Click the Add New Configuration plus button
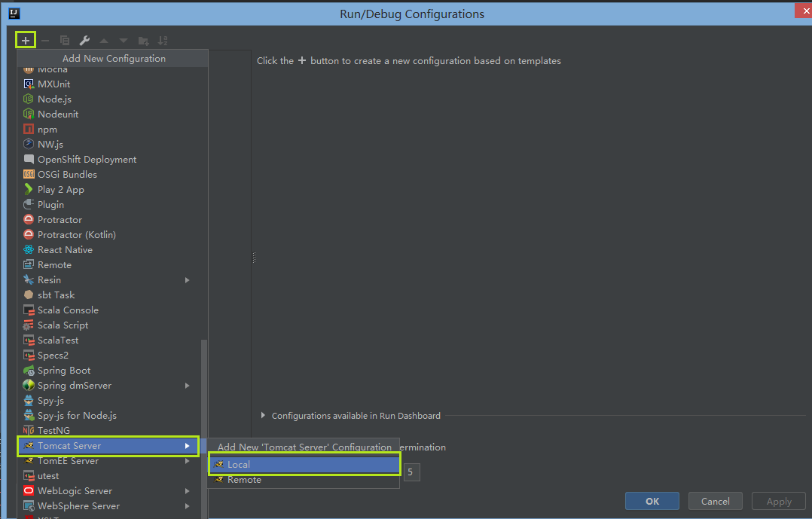Image resolution: width=812 pixels, height=519 pixels. [x=26, y=41]
